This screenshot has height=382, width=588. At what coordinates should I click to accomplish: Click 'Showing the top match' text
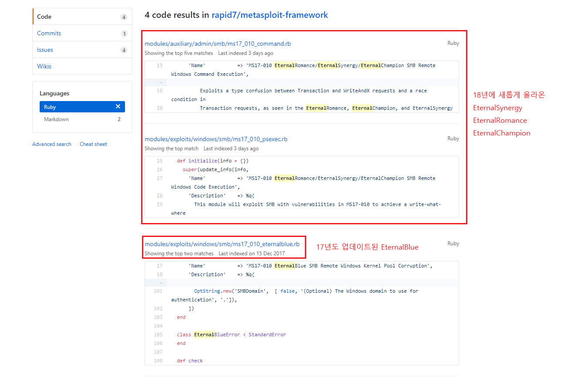172,149
